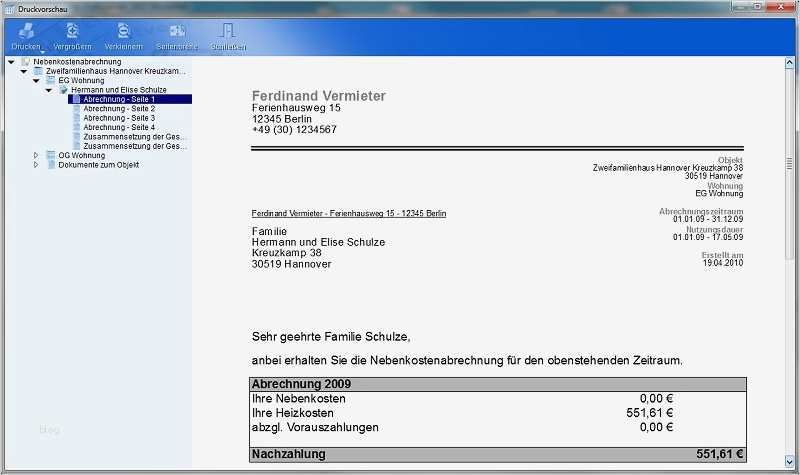This screenshot has width=800, height=475.
Task: Click the Abrechnungszeitraum value 01.01.09 - 31.12.09
Action: point(708,219)
